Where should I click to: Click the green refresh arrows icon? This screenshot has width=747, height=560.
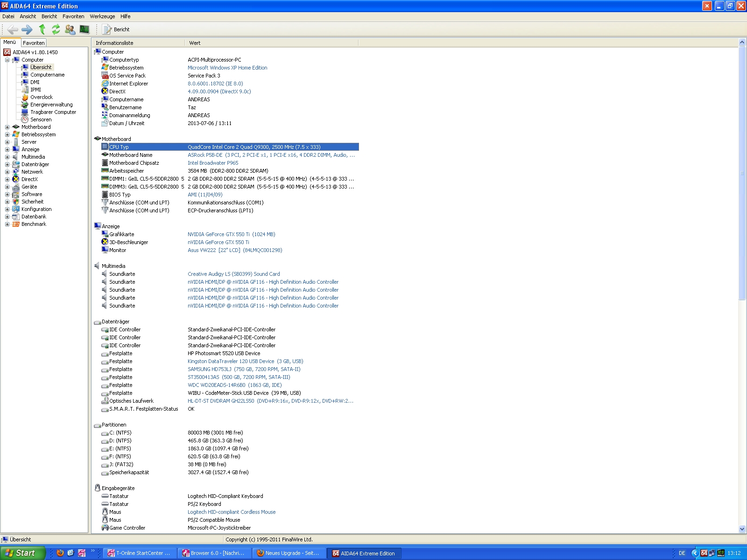pyautogui.click(x=56, y=29)
